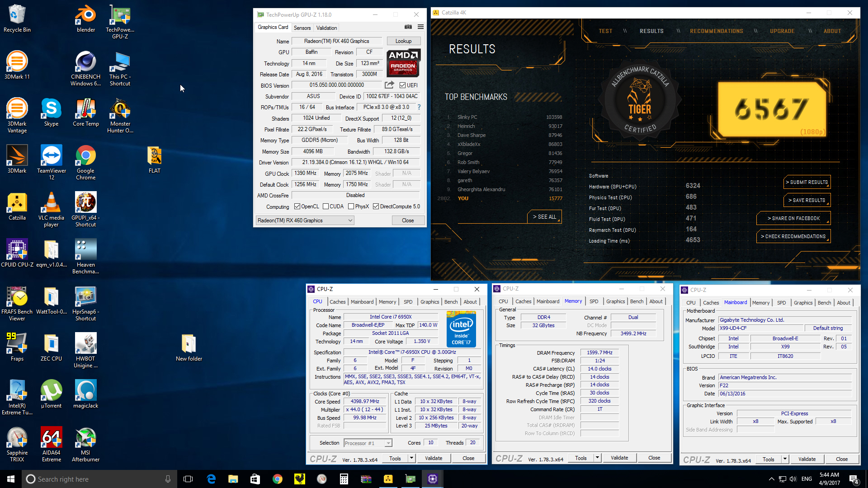
Task: Open Heaven Benchmark desktop icon
Action: [86, 257]
